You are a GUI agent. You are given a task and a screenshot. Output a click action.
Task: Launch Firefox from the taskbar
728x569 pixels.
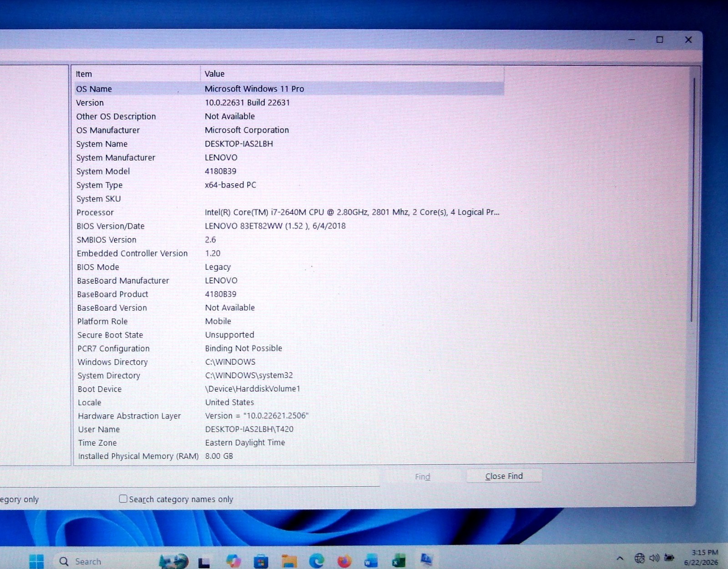click(344, 561)
